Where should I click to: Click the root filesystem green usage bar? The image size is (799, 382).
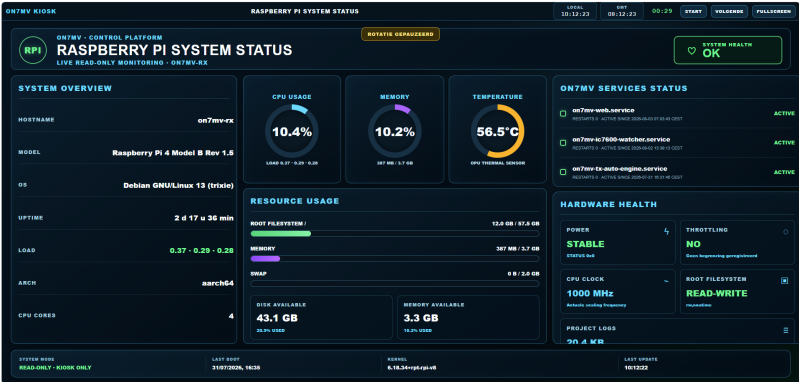281,234
